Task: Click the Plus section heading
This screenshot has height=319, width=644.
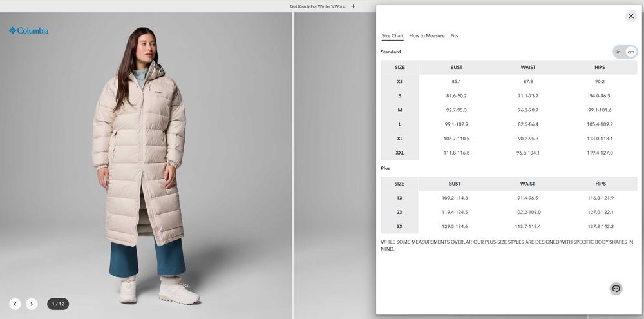Action: coord(385,168)
